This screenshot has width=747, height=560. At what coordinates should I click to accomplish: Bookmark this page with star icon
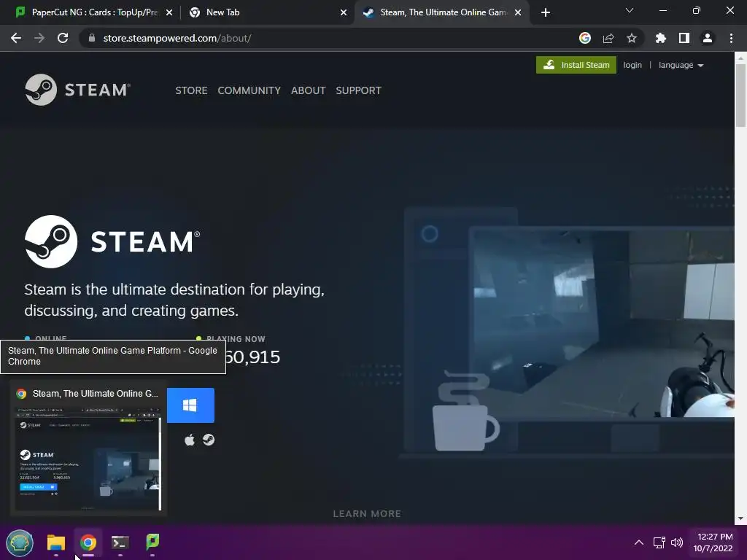[632, 38]
